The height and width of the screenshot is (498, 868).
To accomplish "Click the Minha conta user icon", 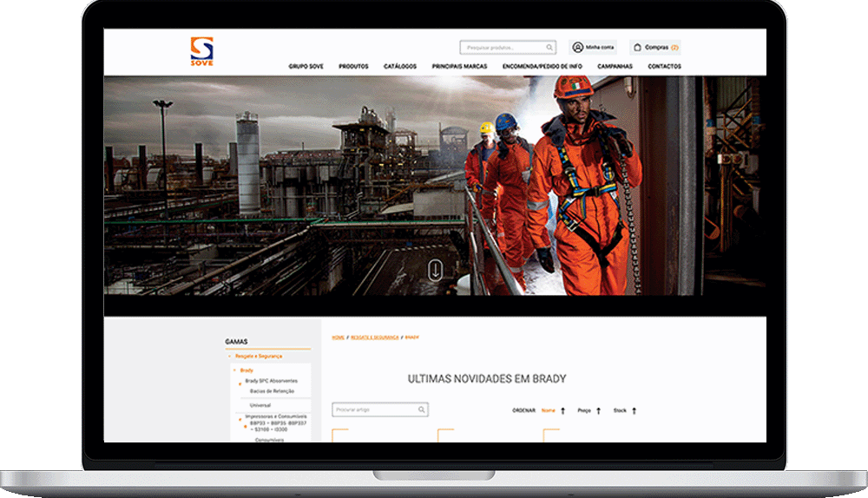I will coord(577,48).
